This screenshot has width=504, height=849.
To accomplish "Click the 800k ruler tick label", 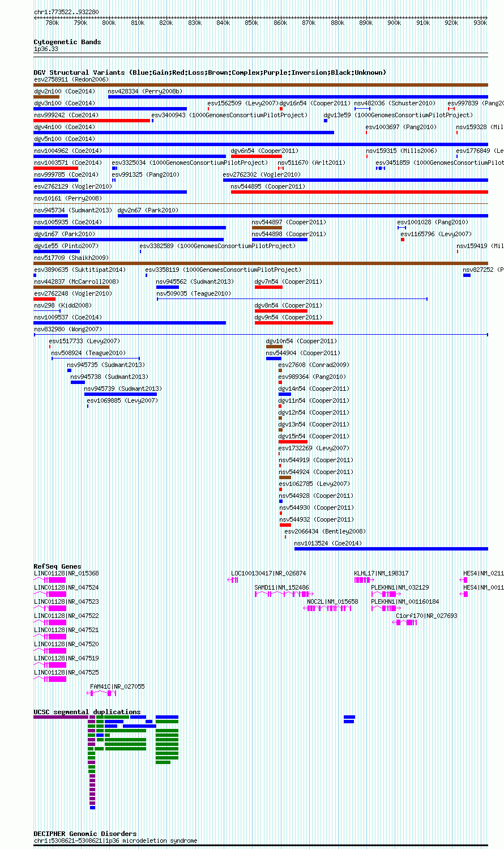I will (109, 23).
